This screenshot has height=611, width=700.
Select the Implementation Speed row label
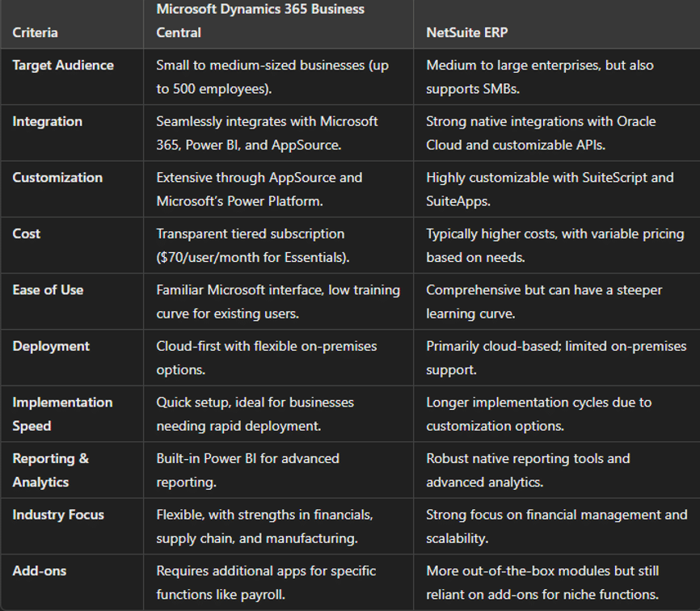62,414
